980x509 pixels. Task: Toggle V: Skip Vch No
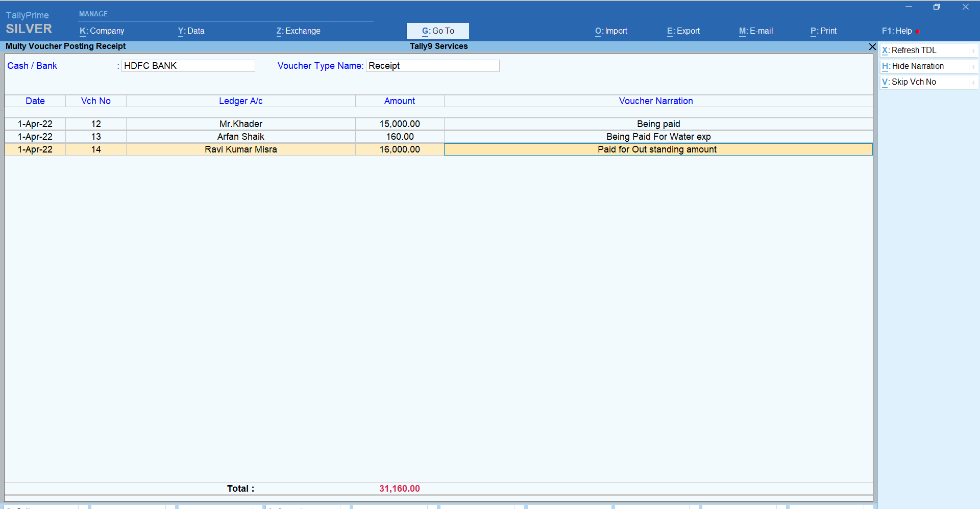click(924, 82)
